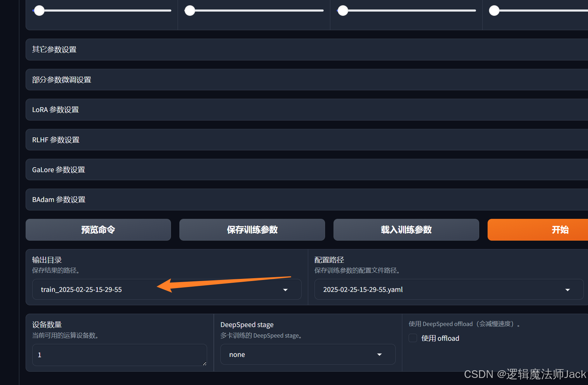Show the GaLore 参数设置 options

tap(59, 170)
